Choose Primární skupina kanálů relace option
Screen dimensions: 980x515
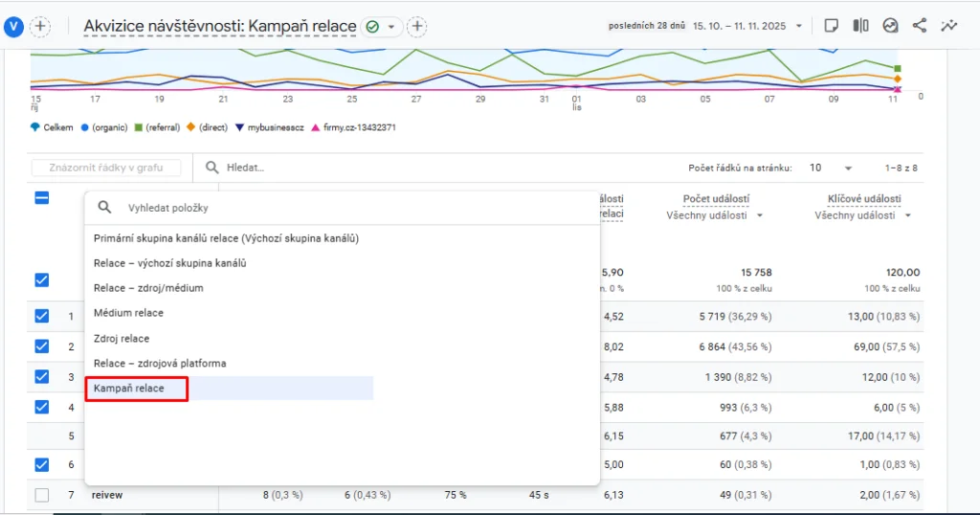[226, 238]
